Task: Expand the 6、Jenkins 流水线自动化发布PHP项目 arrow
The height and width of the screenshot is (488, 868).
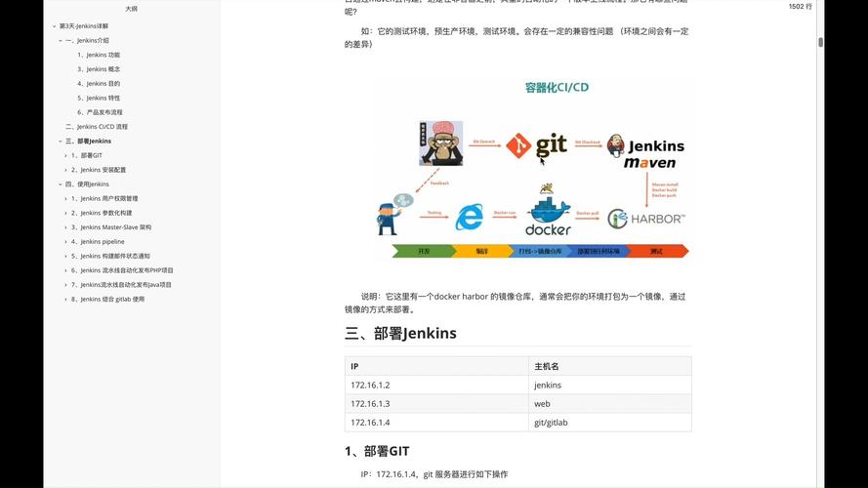Action: tap(65, 270)
